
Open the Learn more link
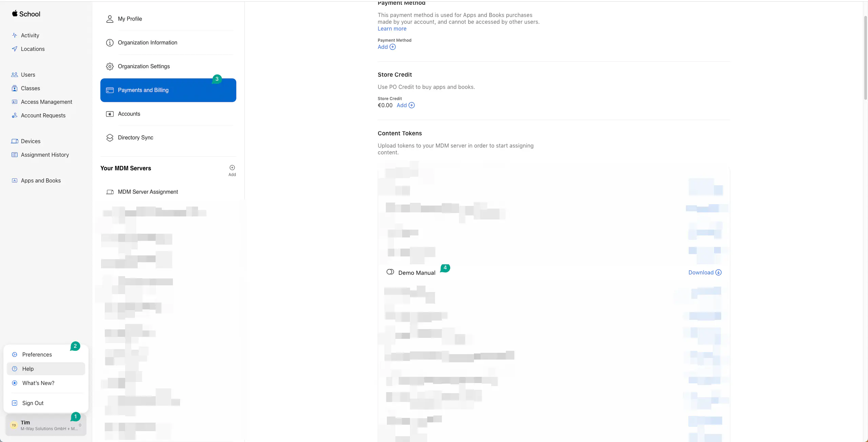pyautogui.click(x=392, y=29)
